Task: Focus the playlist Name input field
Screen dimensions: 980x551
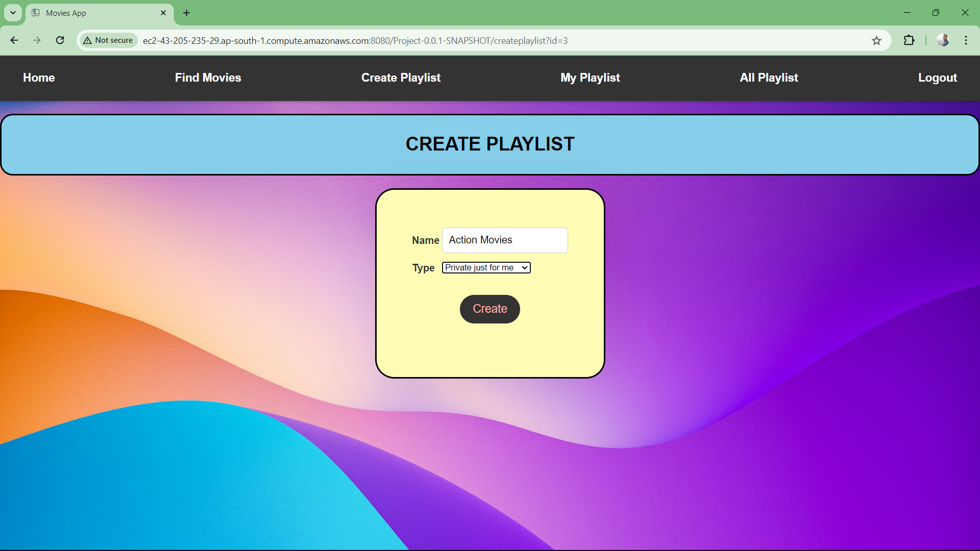Action: (505, 240)
